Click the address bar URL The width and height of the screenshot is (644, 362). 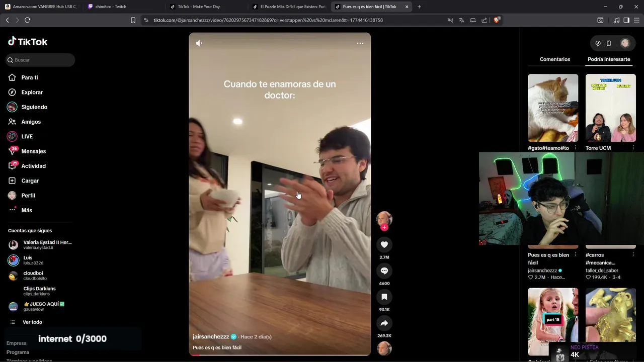268,20
